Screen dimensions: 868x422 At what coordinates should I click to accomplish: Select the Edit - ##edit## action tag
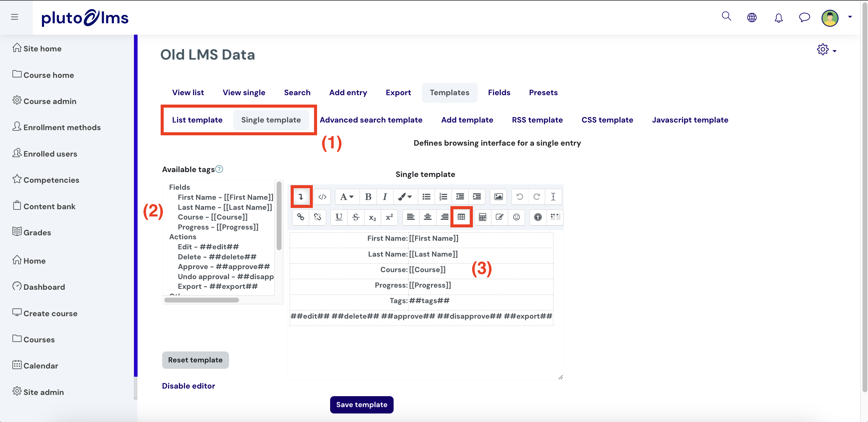(208, 247)
